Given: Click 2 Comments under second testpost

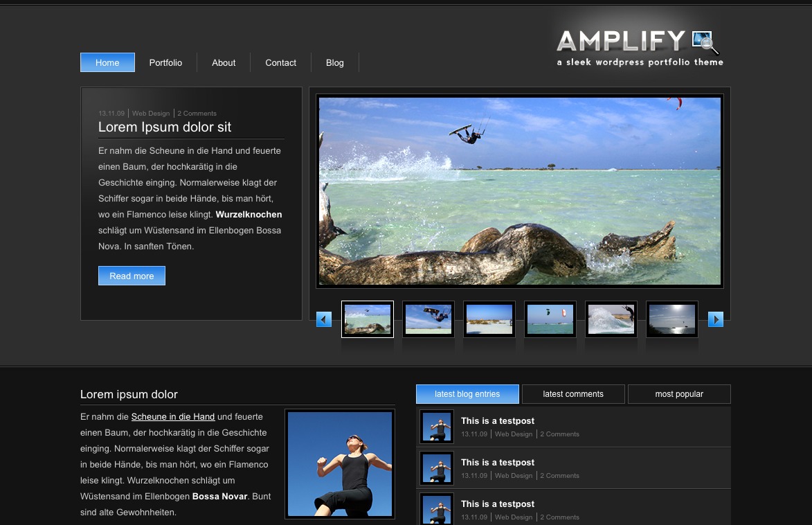Looking at the screenshot, I should (560, 476).
